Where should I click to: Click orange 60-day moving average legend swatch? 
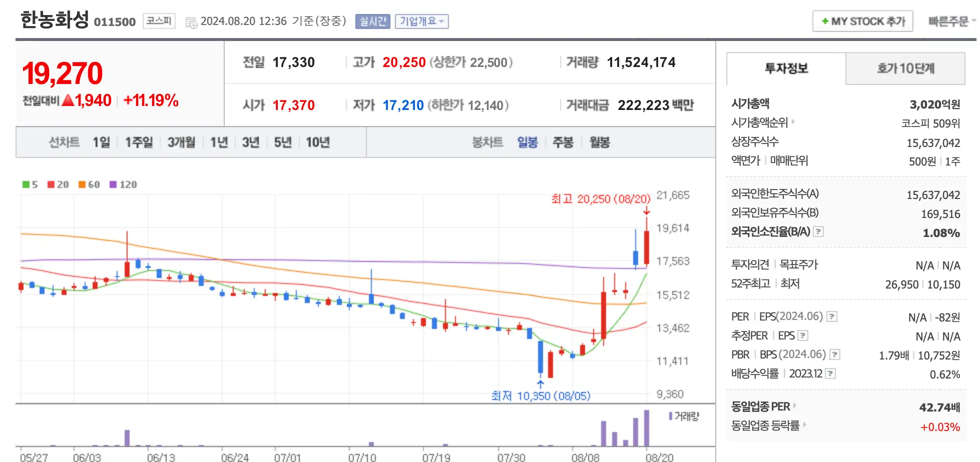point(82,184)
